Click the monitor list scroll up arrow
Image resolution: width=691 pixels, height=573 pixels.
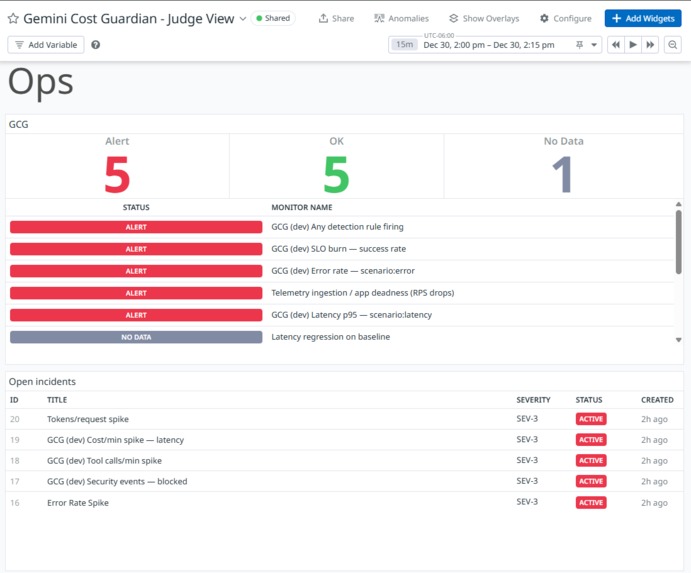[x=679, y=204]
